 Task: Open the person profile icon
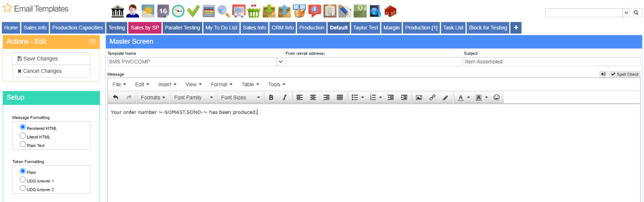[x=133, y=10]
